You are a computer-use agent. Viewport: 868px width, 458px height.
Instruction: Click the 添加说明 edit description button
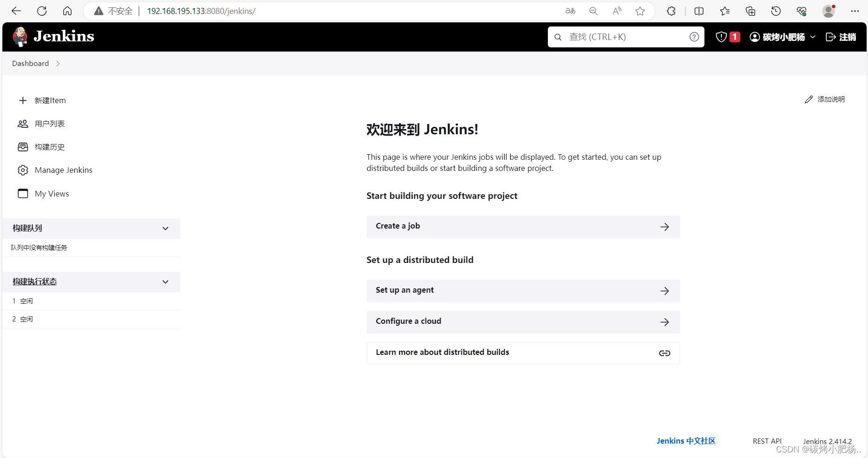[x=825, y=99]
